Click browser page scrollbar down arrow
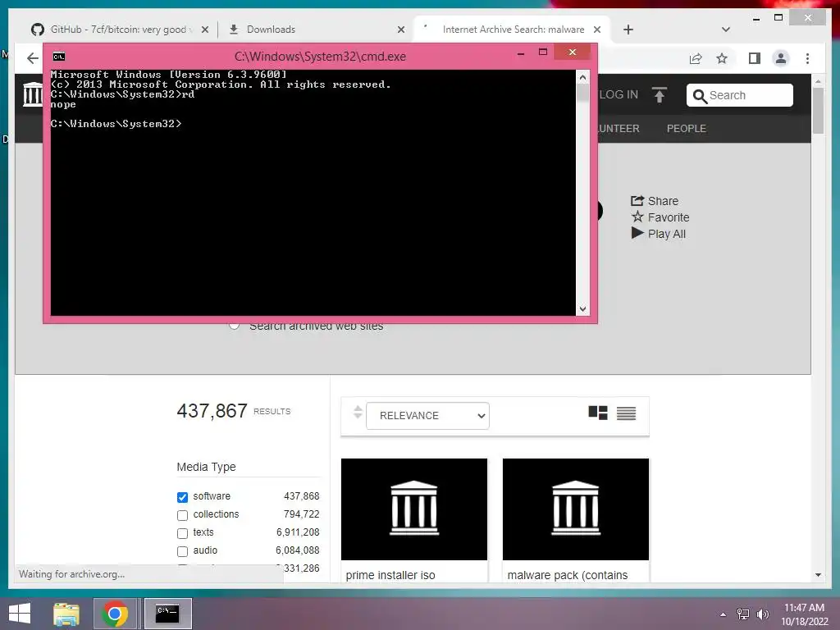840x630 pixels. (x=818, y=575)
